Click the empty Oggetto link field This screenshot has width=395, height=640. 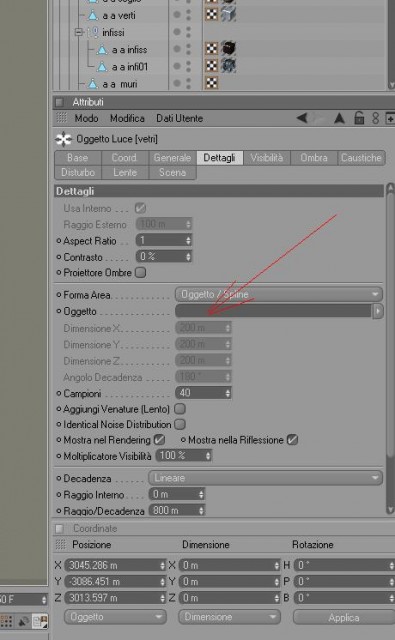273,311
